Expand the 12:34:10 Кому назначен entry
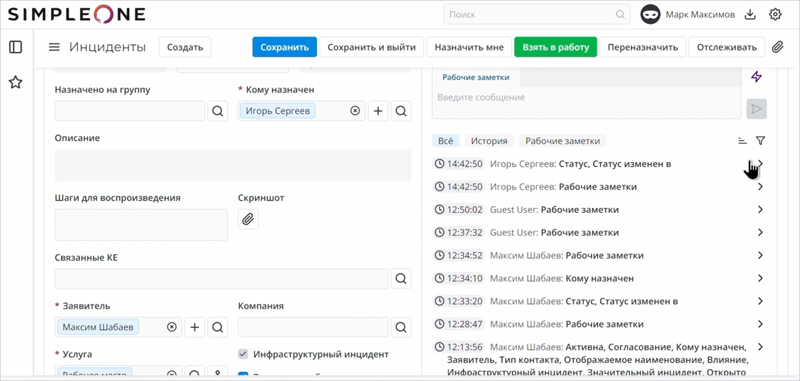Image resolution: width=800 pixels, height=381 pixels. click(x=760, y=278)
